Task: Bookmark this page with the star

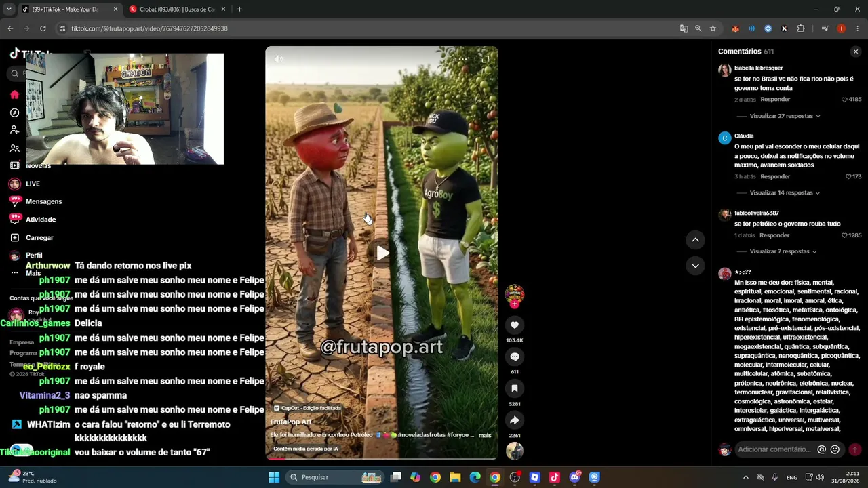Action: (713, 28)
